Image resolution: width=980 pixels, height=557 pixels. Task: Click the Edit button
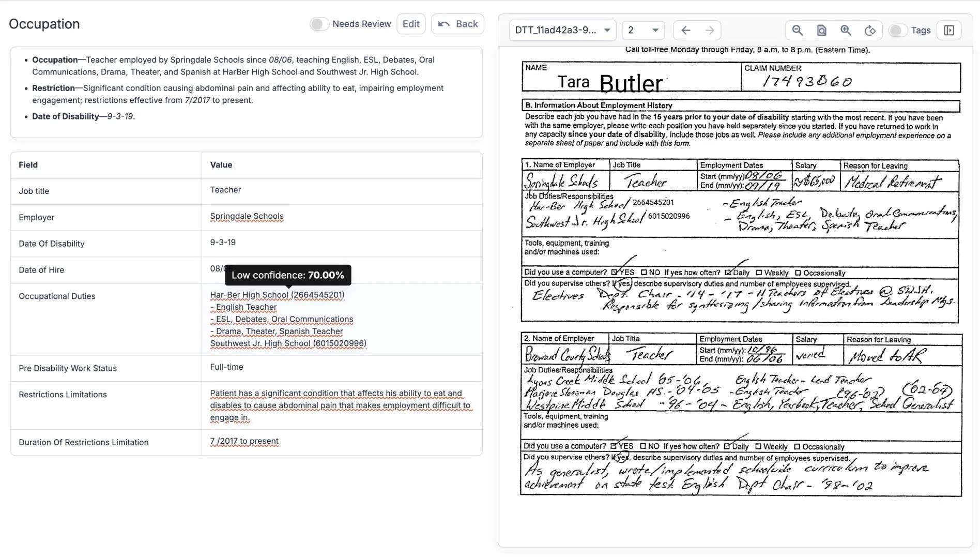point(411,24)
